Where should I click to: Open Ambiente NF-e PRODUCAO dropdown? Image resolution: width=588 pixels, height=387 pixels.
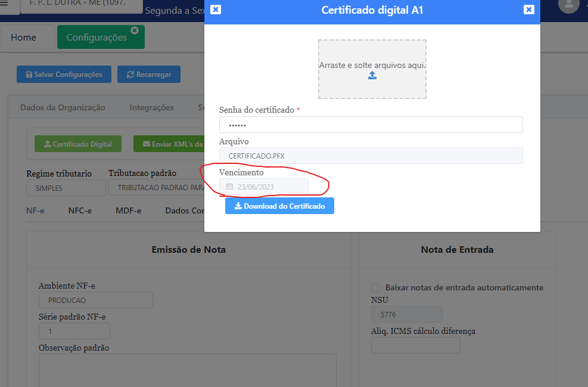(95, 300)
